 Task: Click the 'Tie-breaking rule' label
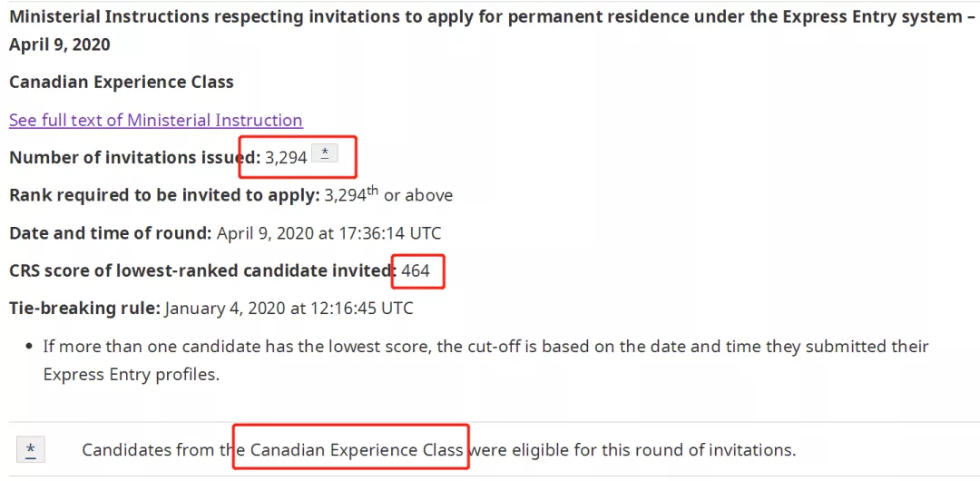point(85,309)
